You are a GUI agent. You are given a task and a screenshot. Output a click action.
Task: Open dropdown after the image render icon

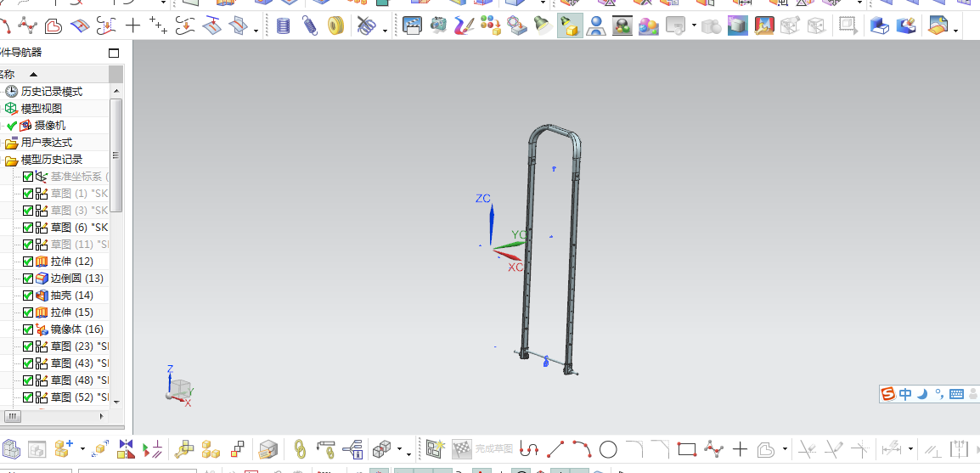point(956,30)
